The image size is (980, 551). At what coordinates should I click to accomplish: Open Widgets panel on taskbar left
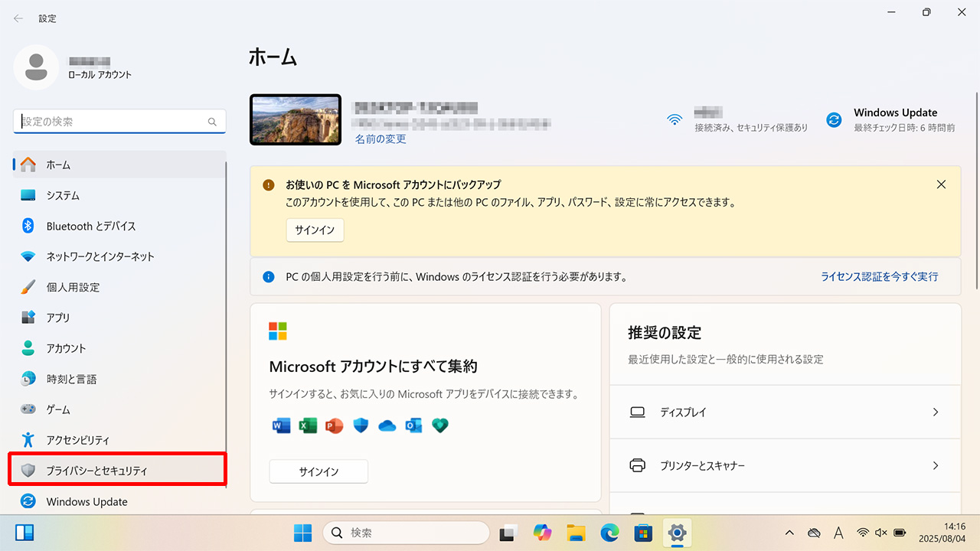24,533
